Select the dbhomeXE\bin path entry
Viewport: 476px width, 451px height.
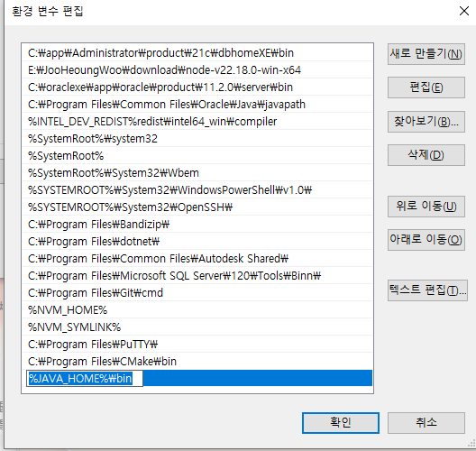tap(197, 53)
